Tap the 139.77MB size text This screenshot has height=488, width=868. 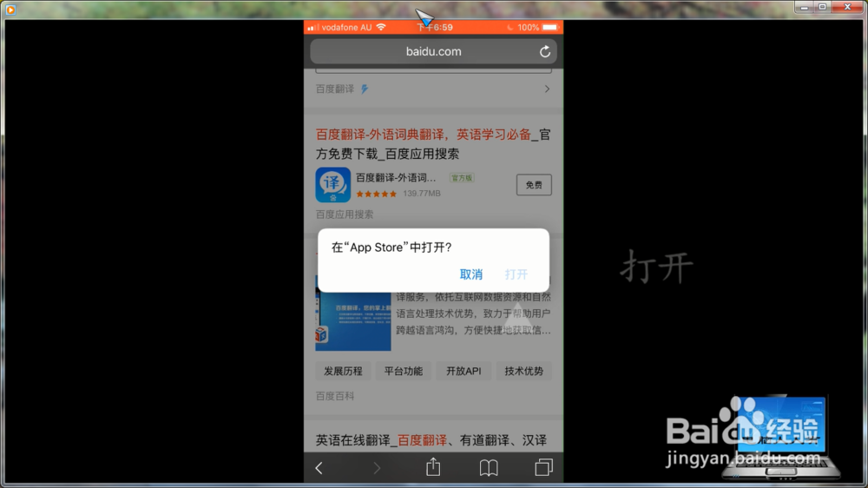pyautogui.click(x=422, y=194)
